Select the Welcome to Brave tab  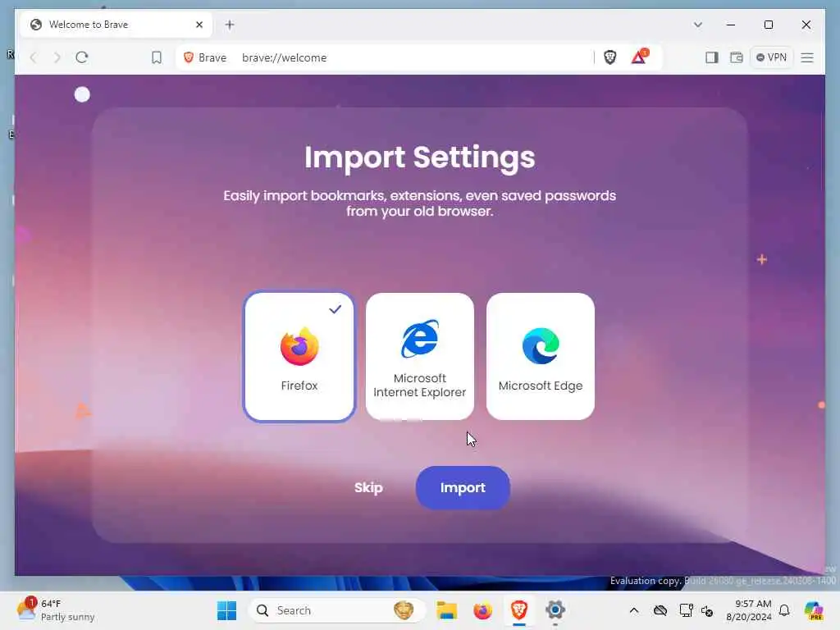pyautogui.click(x=116, y=25)
